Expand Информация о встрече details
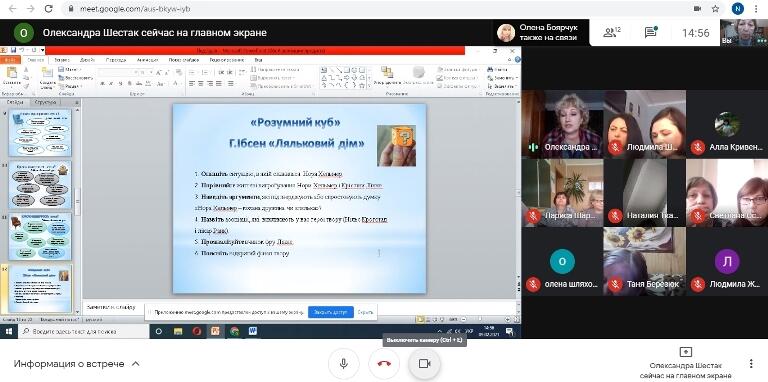 pyautogui.click(x=77, y=364)
